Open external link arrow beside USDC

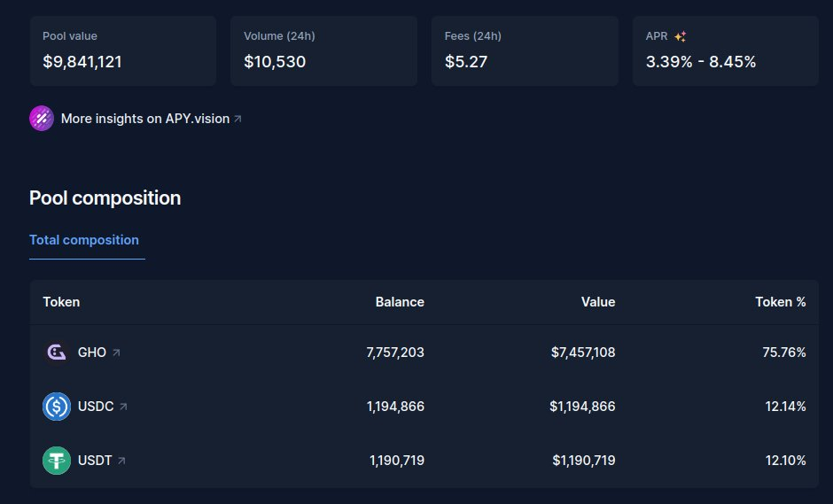(123, 407)
